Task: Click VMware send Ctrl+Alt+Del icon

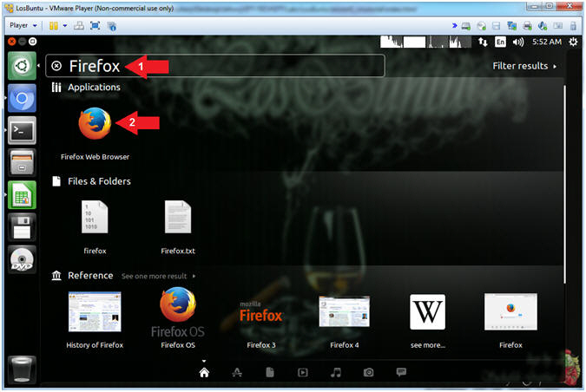Action: click(x=79, y=26)
